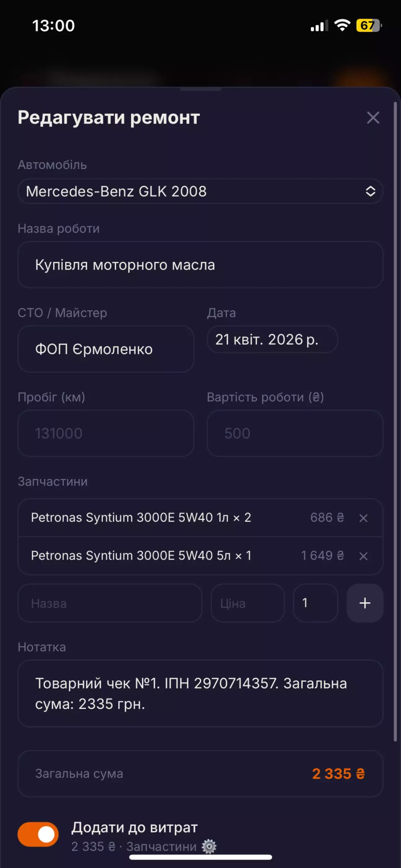Tap the new part Назва field
This screenshot has height=868, width=401.
pyautogui.click(x=110, y=603)
